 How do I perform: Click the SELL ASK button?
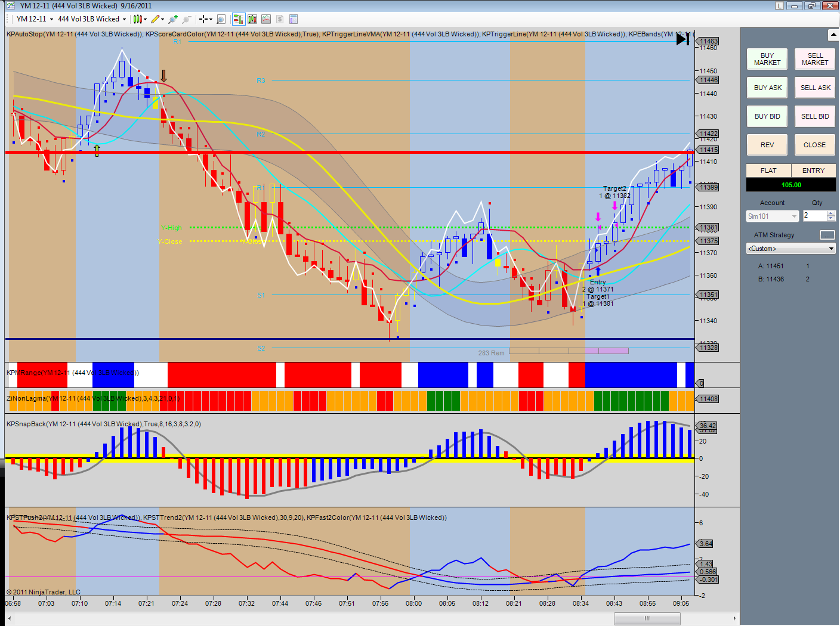point(815,88)
